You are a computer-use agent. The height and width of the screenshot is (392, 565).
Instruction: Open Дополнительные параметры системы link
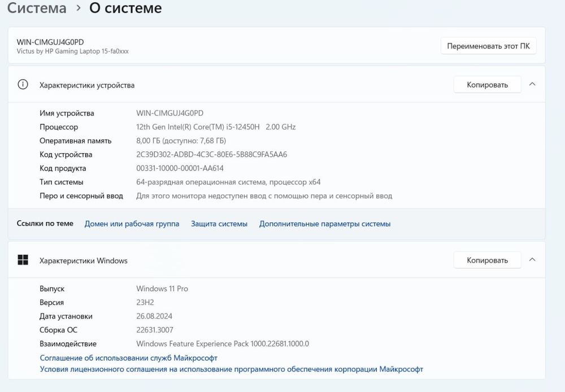point(325,224)
